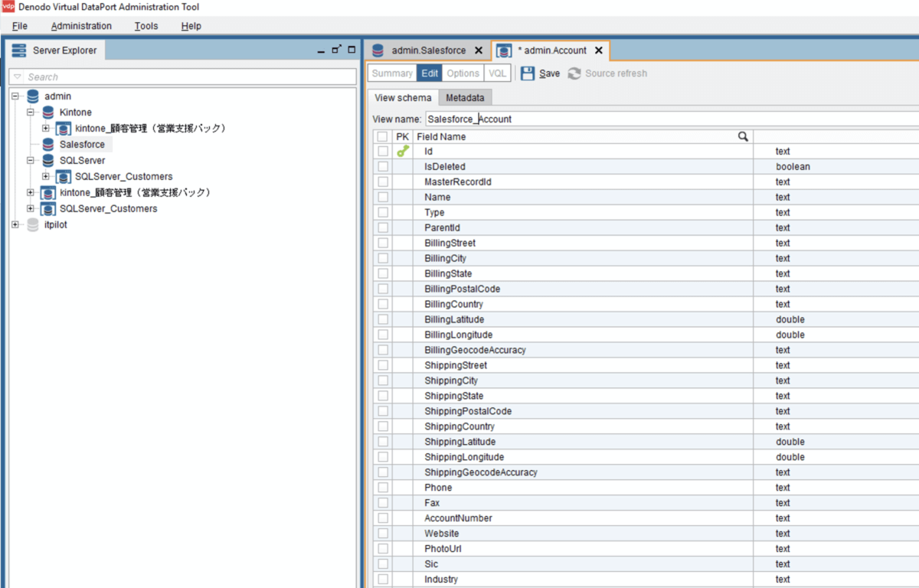Check the Id field checkbox

pyautogui.click(x=382, y=152)
